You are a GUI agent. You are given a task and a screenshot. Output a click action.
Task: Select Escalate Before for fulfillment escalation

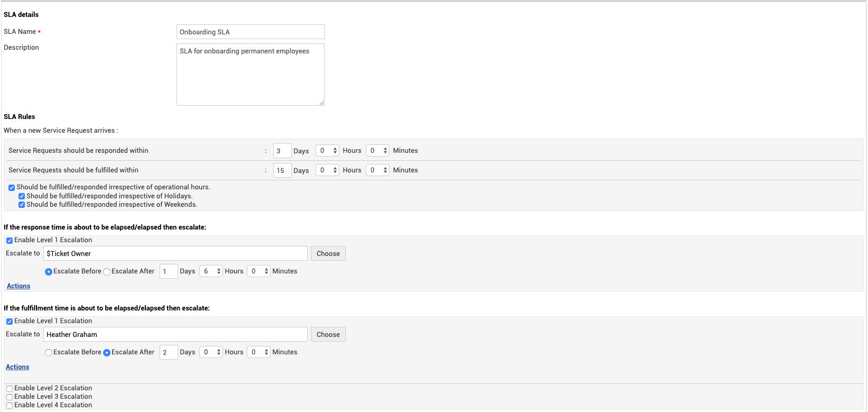click(x=48, y=352)
